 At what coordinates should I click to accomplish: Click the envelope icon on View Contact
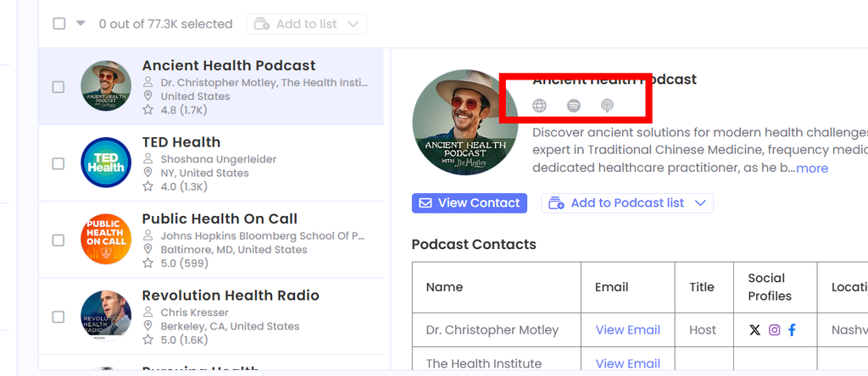(426, 203)
